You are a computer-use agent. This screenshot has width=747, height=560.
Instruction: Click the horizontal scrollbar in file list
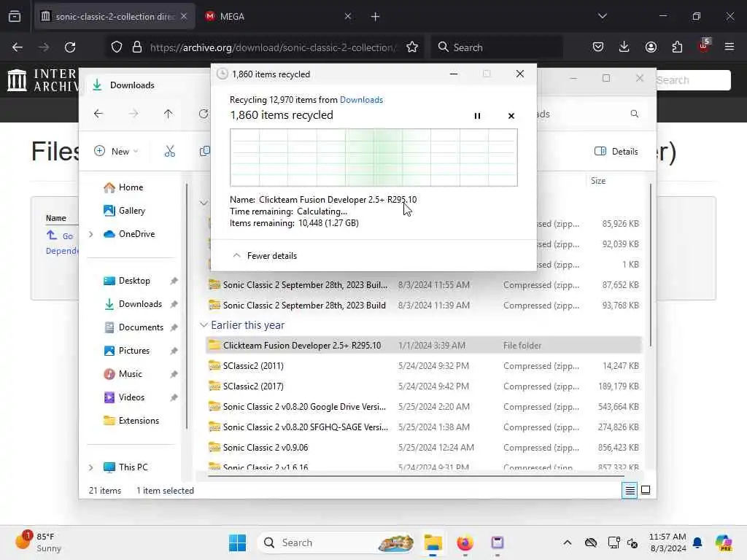(x=416, y=475)
